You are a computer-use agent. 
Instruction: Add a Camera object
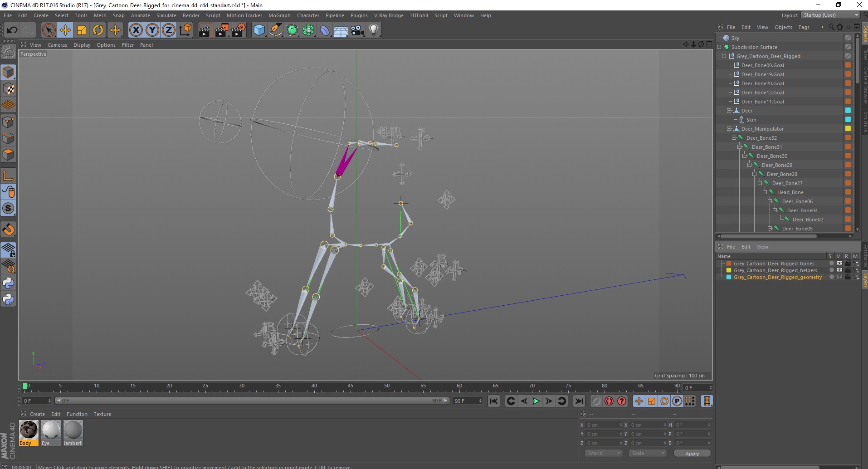click(357, 30)
